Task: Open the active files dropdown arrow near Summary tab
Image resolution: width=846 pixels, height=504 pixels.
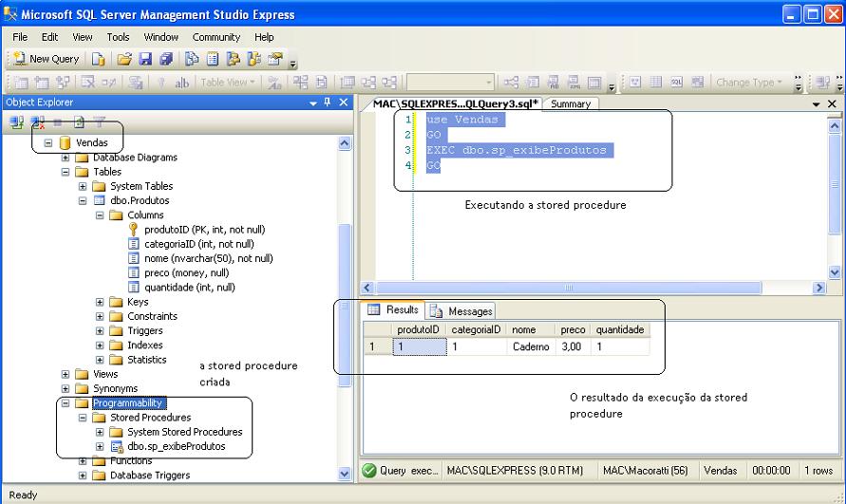Action: pyautogui.click(x=817, y=104)
